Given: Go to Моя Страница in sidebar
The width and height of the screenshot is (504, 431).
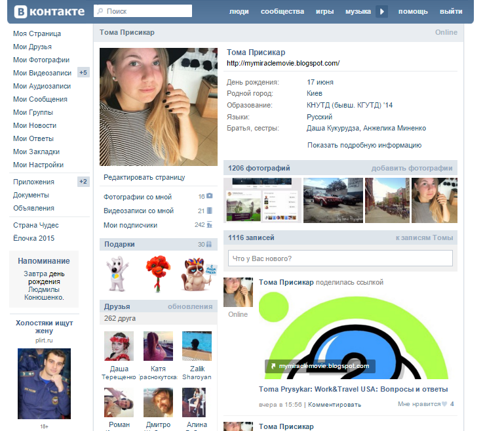Looking at the screenshot, I should (x=37, y=33).
